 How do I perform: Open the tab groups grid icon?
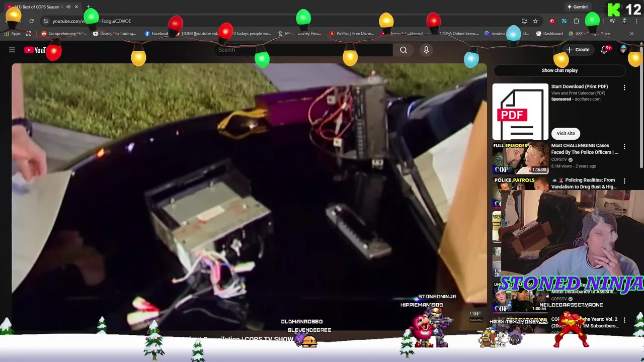(29, 34)
